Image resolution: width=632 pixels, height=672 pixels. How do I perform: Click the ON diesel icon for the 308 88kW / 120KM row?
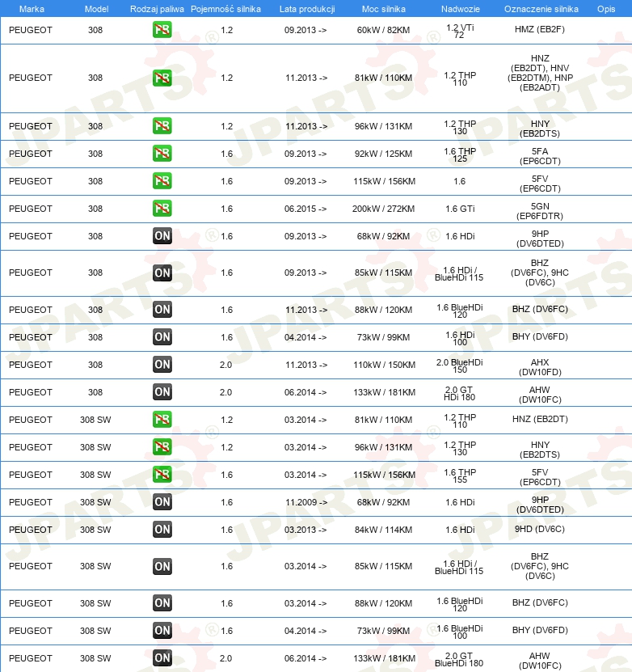tap(162, 310)
